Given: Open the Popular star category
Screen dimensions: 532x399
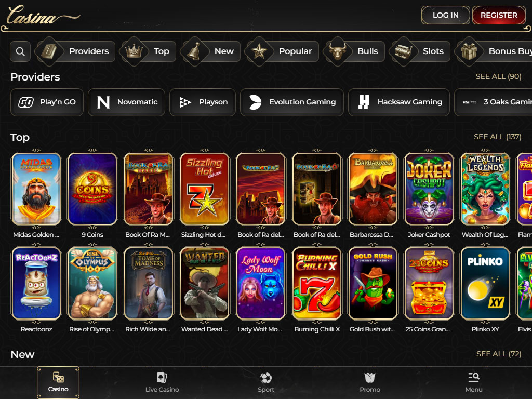Looking at the screenshot, I should 282,51.
